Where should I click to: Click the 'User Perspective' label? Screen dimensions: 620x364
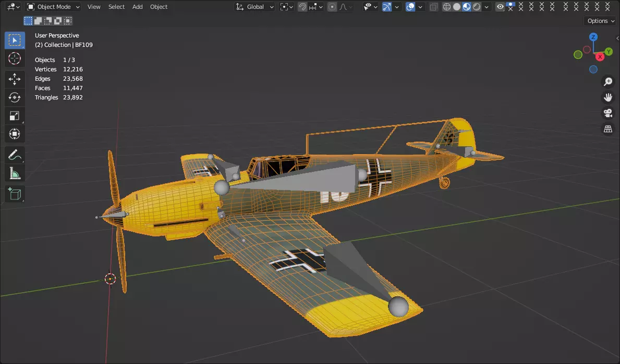57,35
